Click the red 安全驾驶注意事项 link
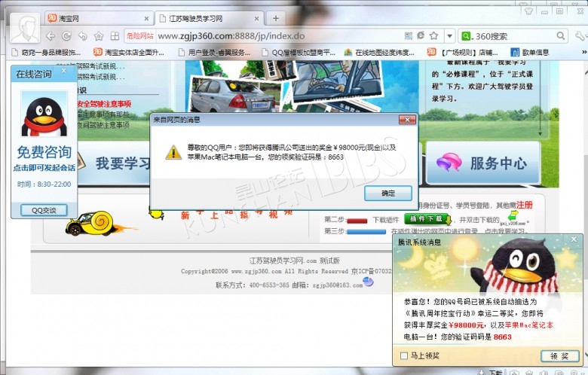 pos(104,104)
